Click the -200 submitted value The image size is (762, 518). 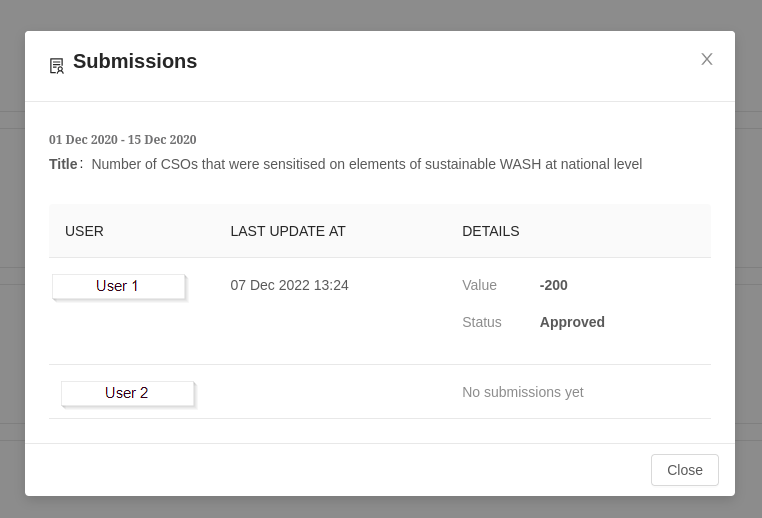click(x=553, y=285)
